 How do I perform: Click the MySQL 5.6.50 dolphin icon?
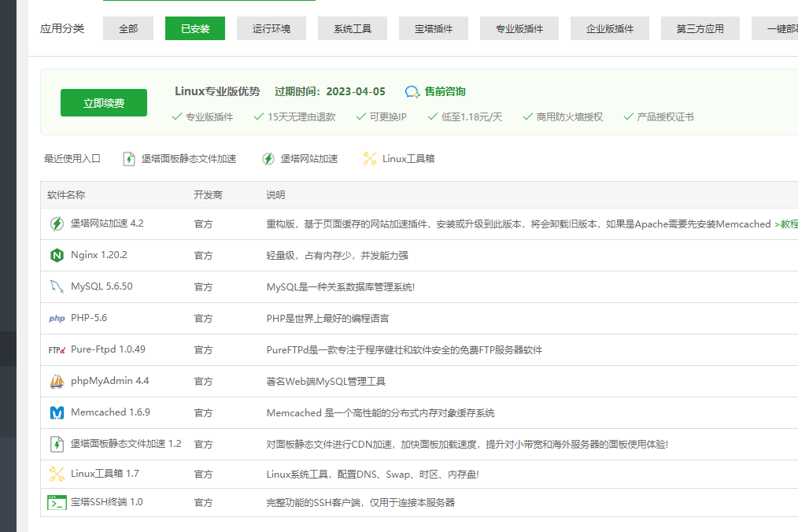point(57,286)
